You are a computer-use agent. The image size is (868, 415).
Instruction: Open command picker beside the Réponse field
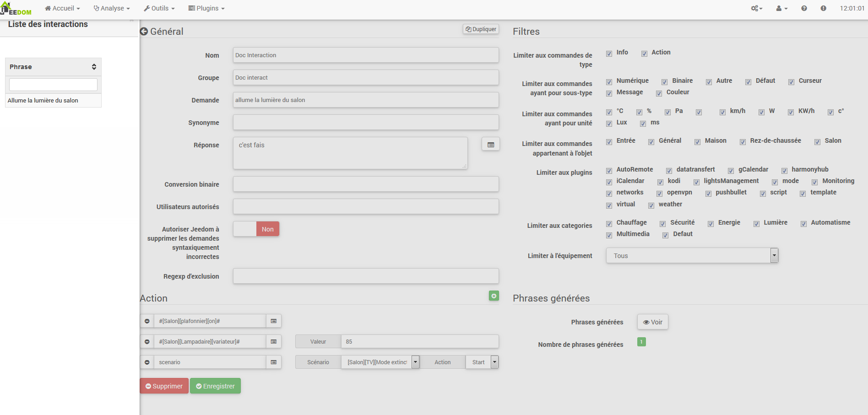click(490, 145)
